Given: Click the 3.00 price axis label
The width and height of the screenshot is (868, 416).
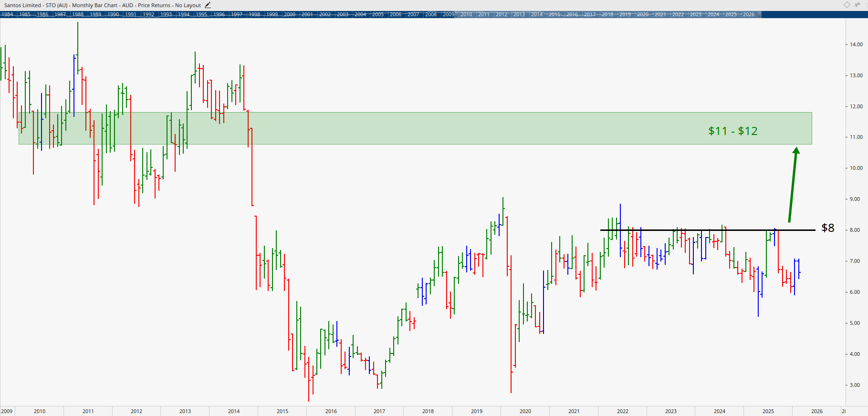Looking at the screenshot, I should pos(855,385).
